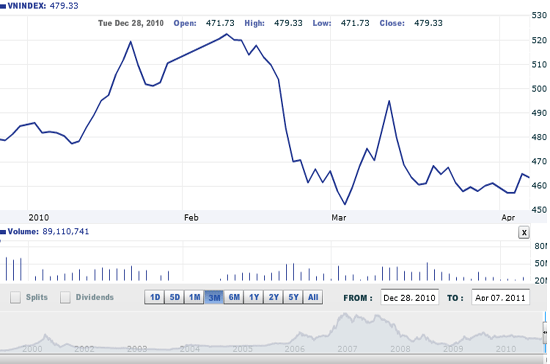Screen dimensions: 550x364
Task: Click the date Tue Dec 28, 2010
Action: tap(131, 23)
